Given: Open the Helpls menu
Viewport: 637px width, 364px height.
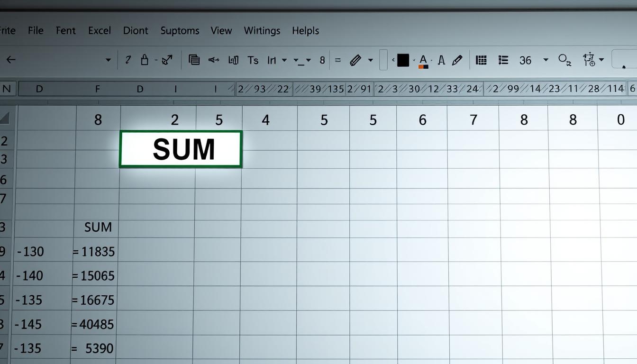Looking at the screenshot, I should point(305,31).
